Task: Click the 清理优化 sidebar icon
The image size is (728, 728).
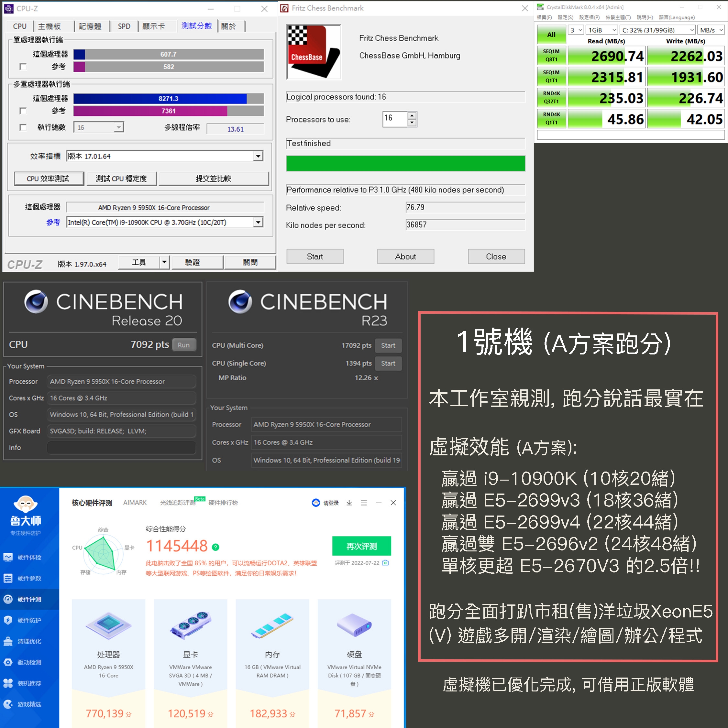Action: 8,641
